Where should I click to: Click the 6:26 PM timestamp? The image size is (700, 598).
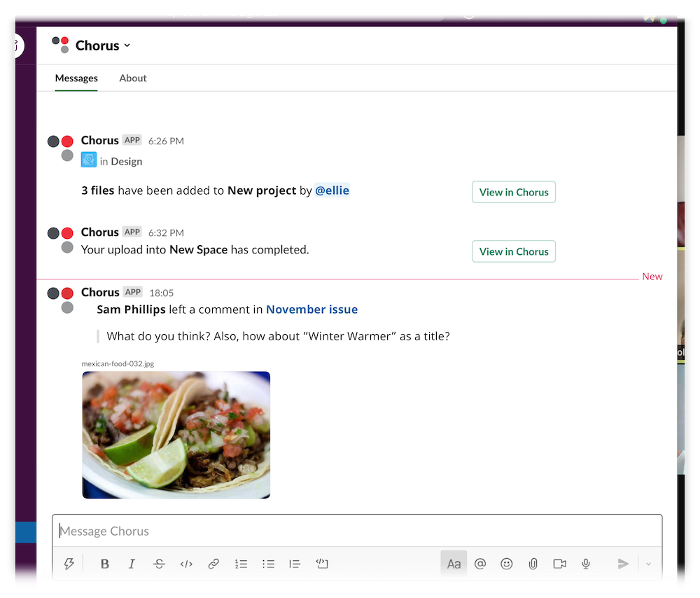[x=166, y=141]
